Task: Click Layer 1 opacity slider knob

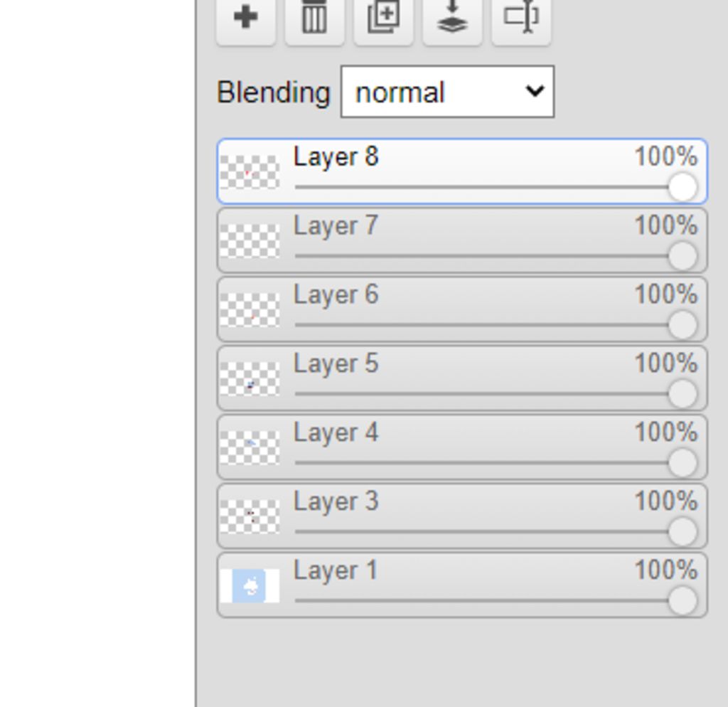Action: [682, 600]
